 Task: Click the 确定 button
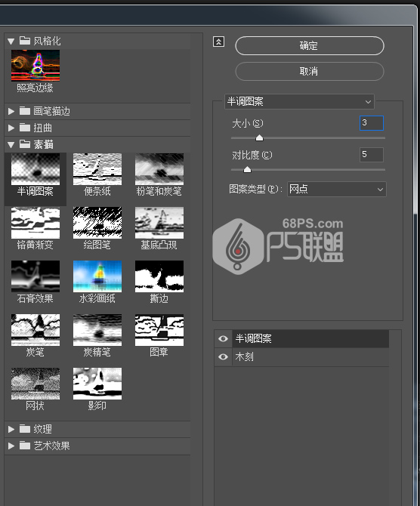(x=310, y=45)
